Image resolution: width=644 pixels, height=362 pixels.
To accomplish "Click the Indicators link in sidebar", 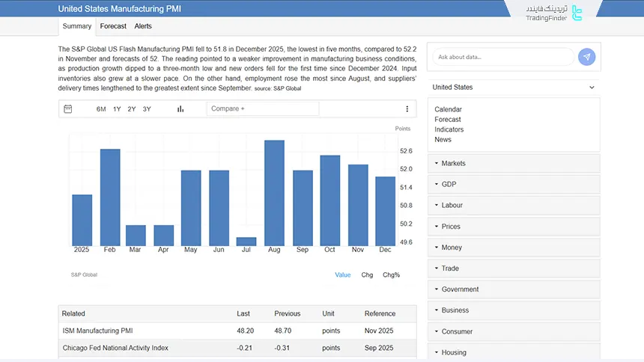I will 449,129.
